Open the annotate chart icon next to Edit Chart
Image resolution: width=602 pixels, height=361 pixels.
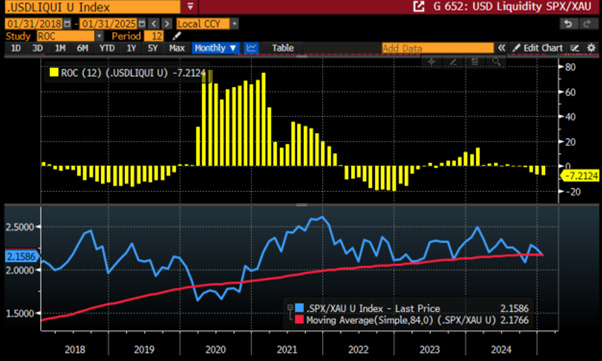pyautogui.click(x=575, y=48)
